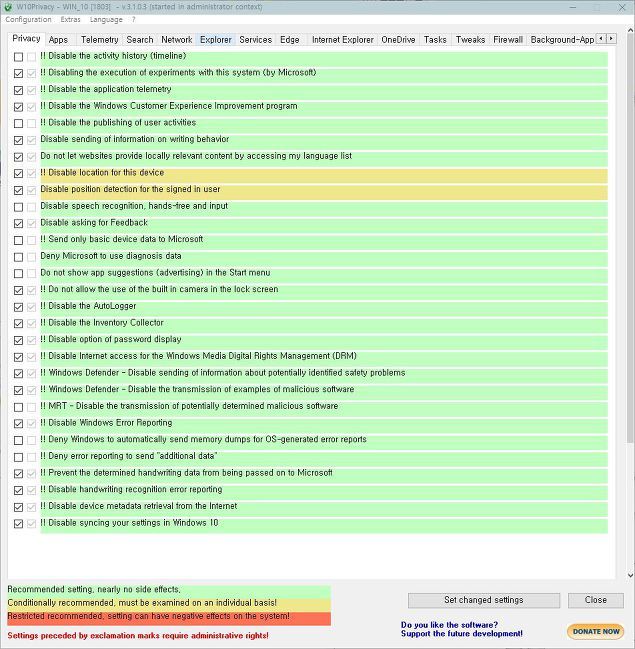Switch to the Background-App tab
This screenshot has height=649, width=635.
click(562, 40)
